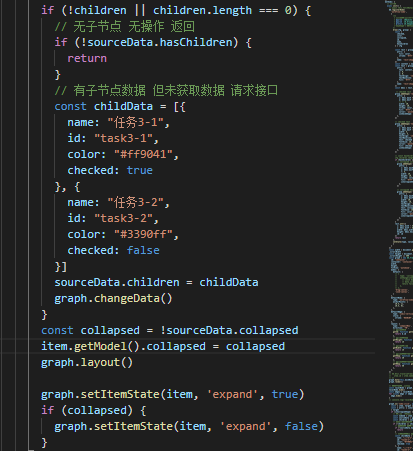This screenshot has width=413, height=451.
Task: Click the minimap code overview on right
Action: [401, 225]
